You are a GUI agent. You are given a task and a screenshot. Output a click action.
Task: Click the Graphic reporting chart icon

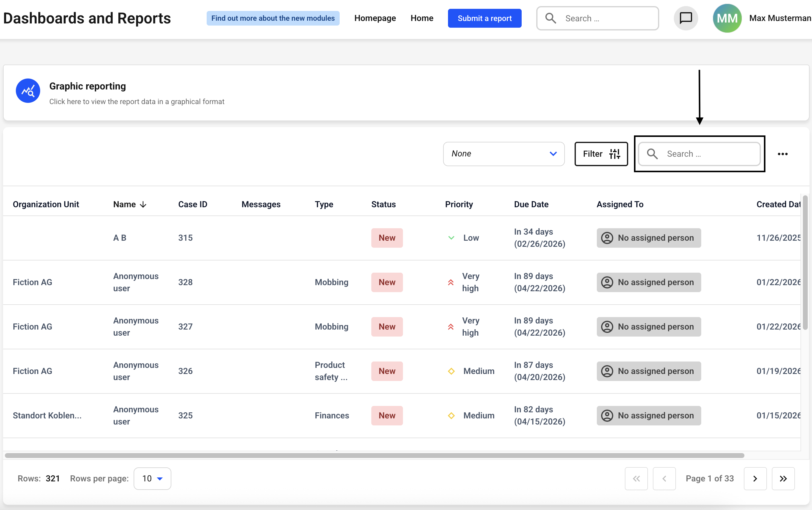tap(28, 91)
